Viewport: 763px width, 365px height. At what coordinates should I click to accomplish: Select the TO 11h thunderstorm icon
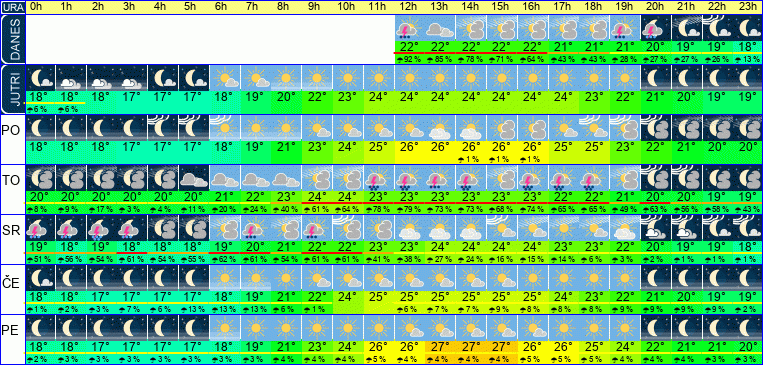pyautogui.click(x=378, y=178)
